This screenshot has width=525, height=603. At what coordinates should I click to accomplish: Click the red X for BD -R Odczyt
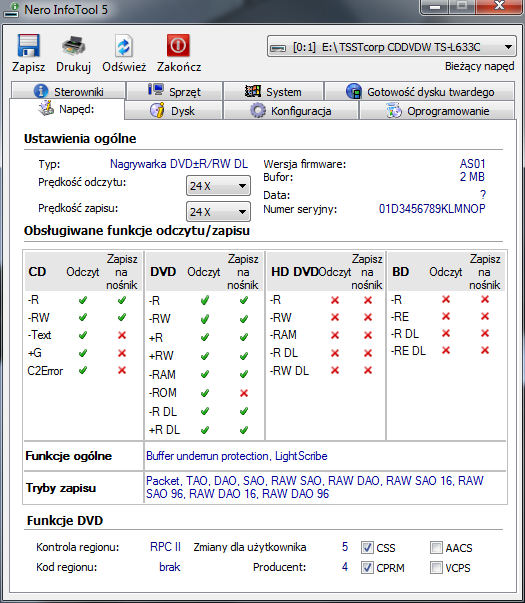coord(446,299)
